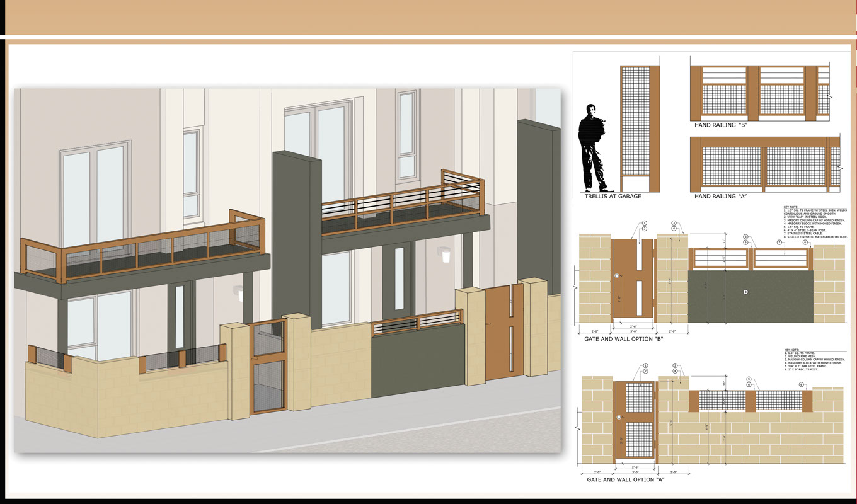Image resolution: width=857 pixels, height=504 pixels.
Task: Select the "TRELLIS AT GARAGE" label
Action: pyautogui.click(x=613, y=197)
